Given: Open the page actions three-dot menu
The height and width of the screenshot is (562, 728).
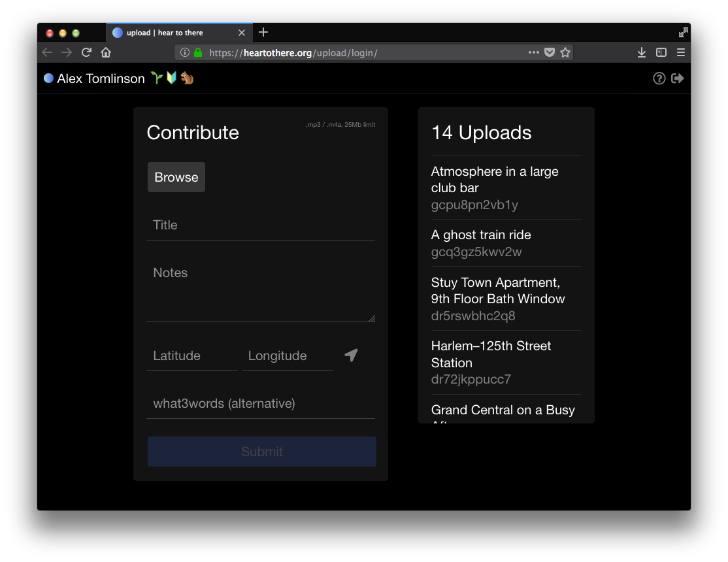Looking at the screenshot, I should 534,52.
